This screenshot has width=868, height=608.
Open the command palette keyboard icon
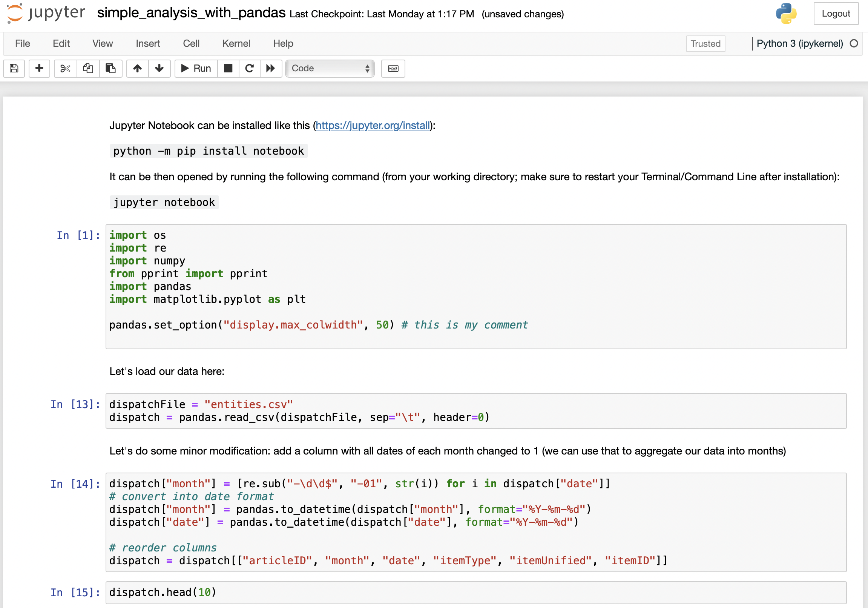393,68
